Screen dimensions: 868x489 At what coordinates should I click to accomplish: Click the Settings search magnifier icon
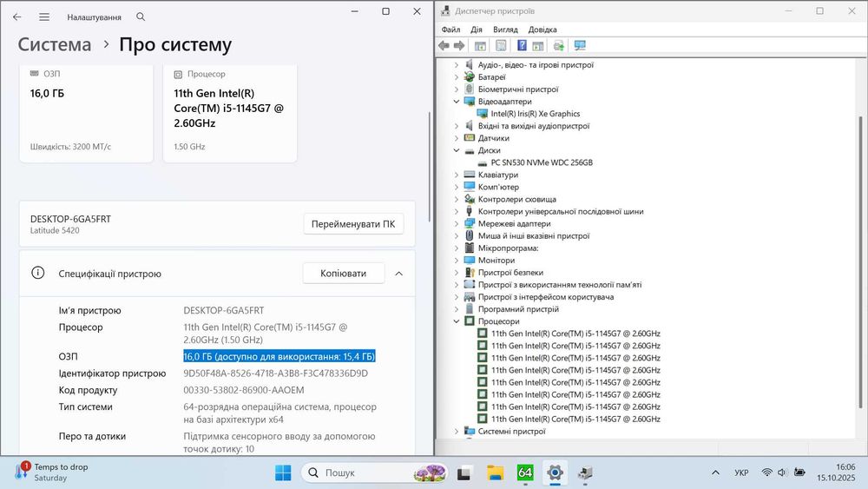(x=141, y=17)
